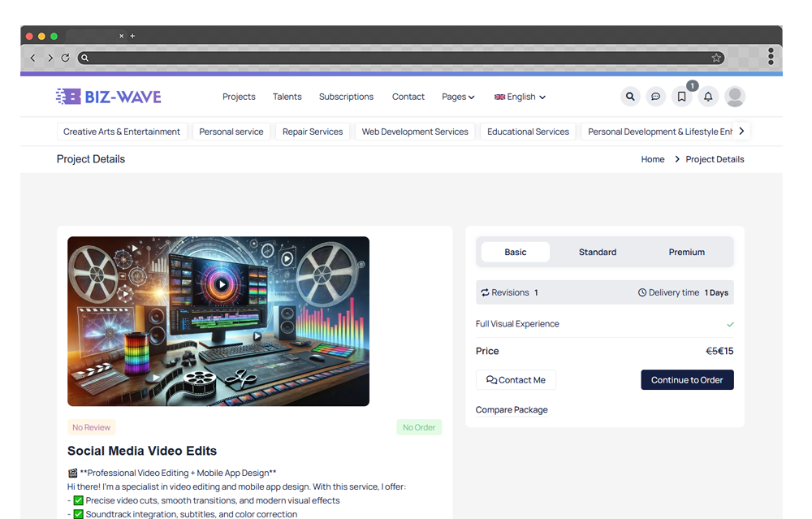Open the notifications bell icon
Screen dimensions: 812x519
pos(708,97)
